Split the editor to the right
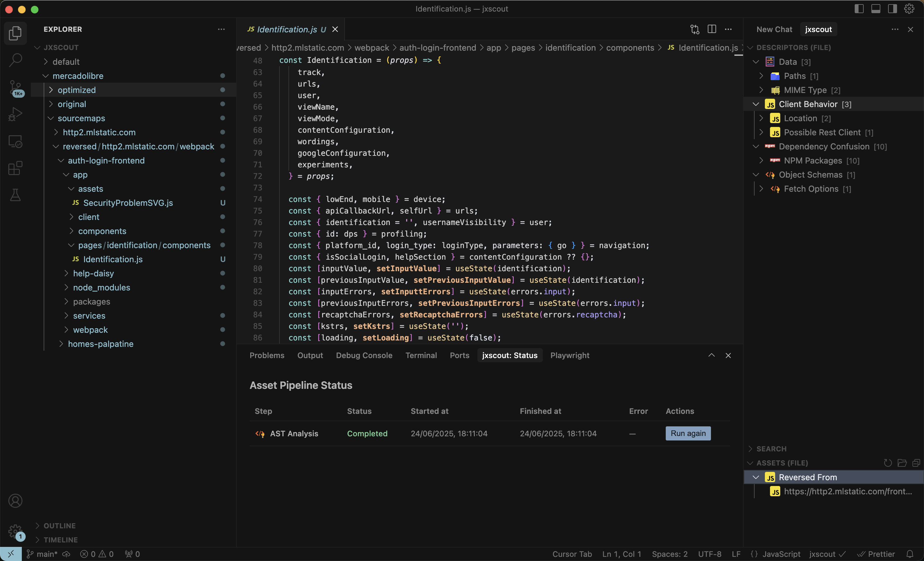Image resolution: width=924 pixels, height=561 pixels. [x=712, y=29]
